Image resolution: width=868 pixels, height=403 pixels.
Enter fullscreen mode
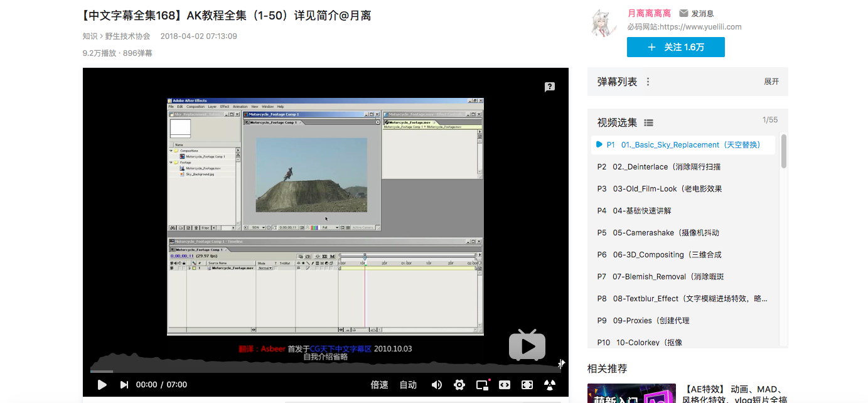point(527,385)
